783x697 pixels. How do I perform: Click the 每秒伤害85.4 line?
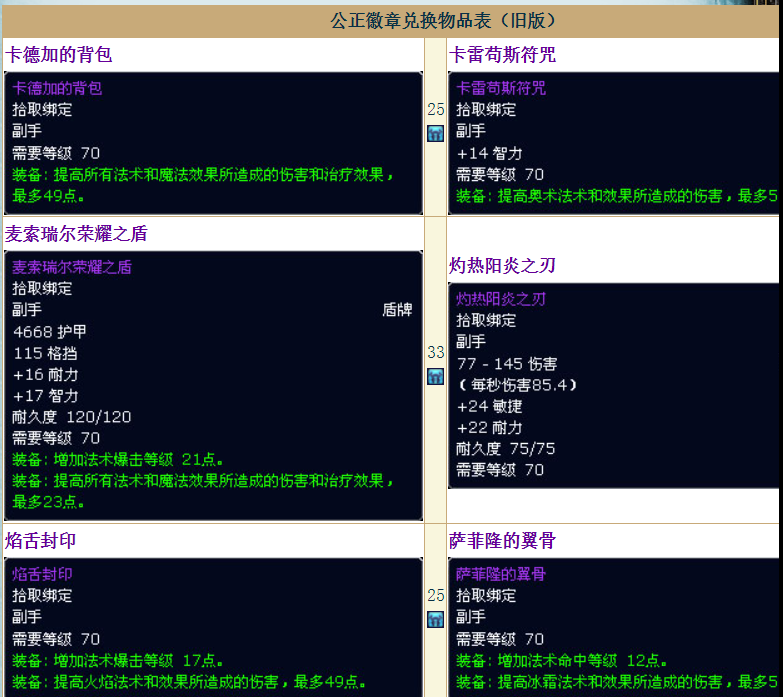tap(517, 385)
